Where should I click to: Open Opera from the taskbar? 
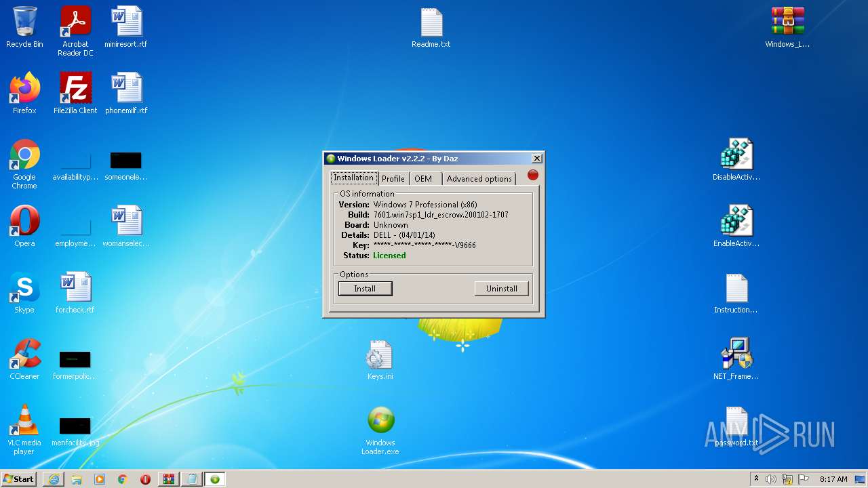pyautogui.click(x=146, y=479)
